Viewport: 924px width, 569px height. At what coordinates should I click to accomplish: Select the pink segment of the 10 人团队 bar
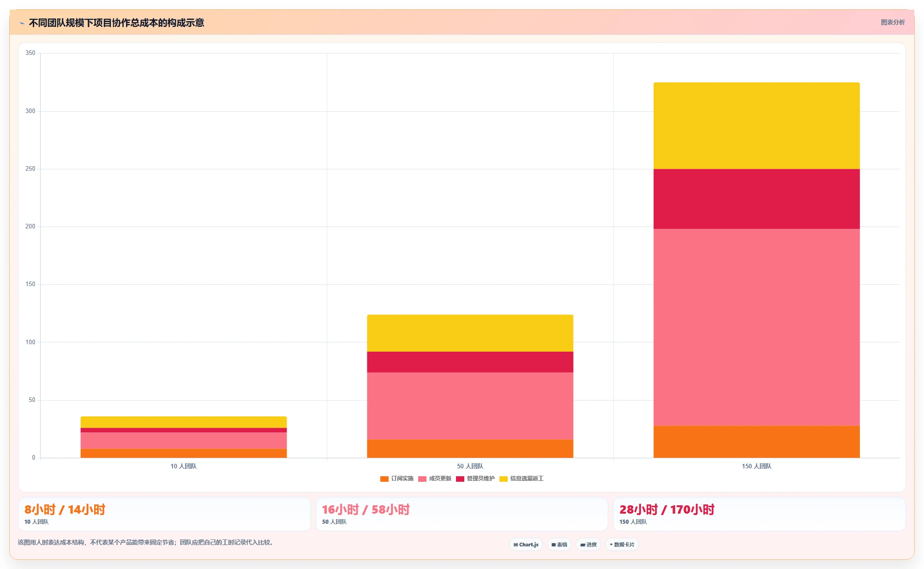(184, 441)
